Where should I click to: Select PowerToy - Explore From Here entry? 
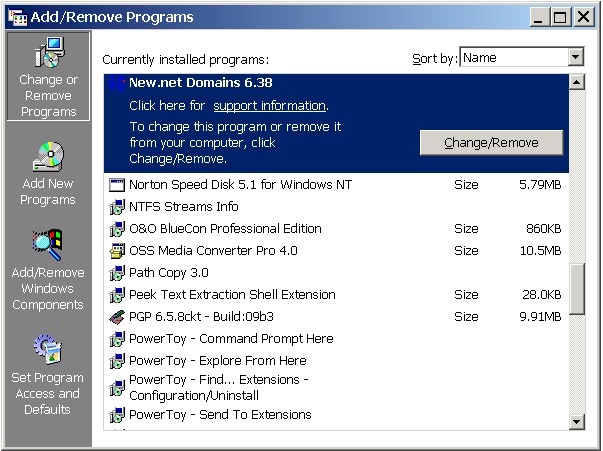tap(336, 361)
